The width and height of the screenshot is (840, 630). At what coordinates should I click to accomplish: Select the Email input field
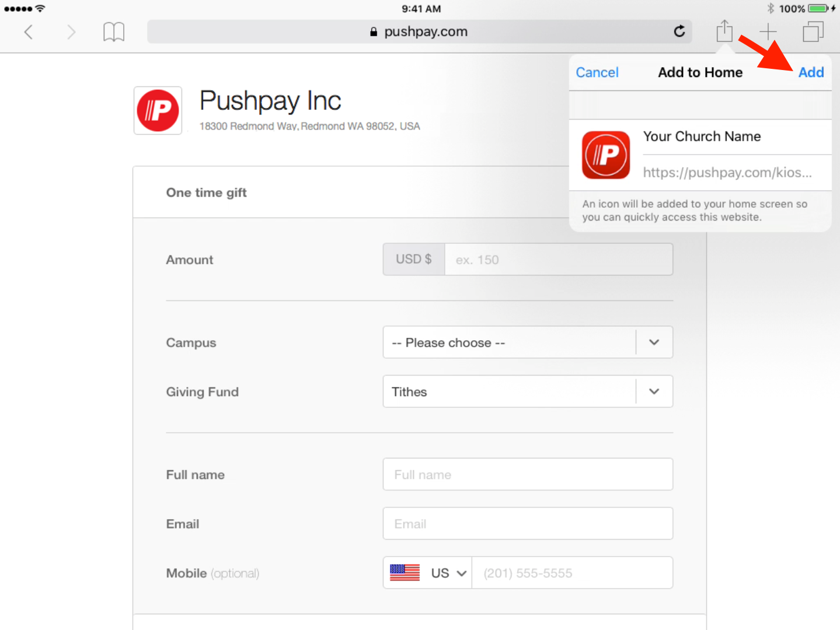click(527, 524)
